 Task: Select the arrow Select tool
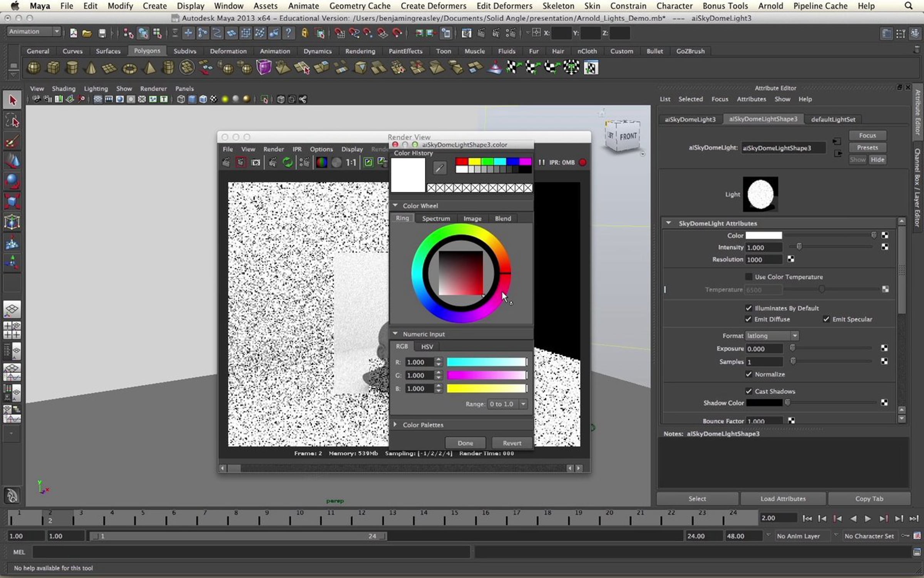point(12,100)
